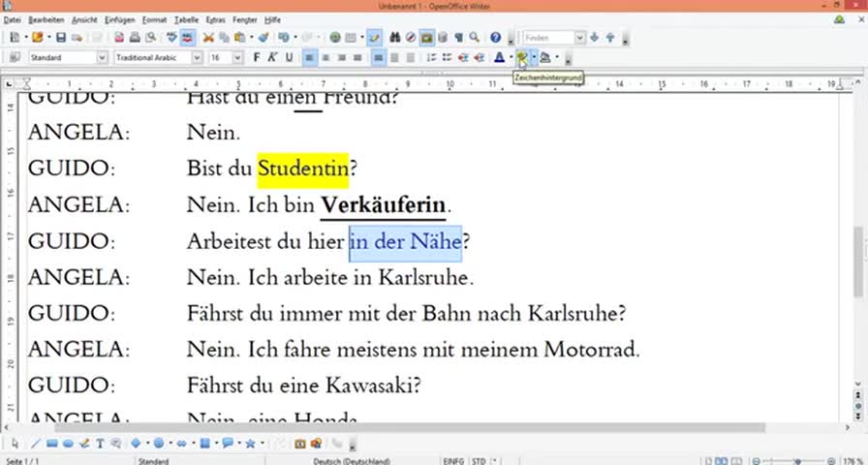The width and height of the screenshot is (868, 465).
Task: Click the find next down arrow
Action: [595, 38]
